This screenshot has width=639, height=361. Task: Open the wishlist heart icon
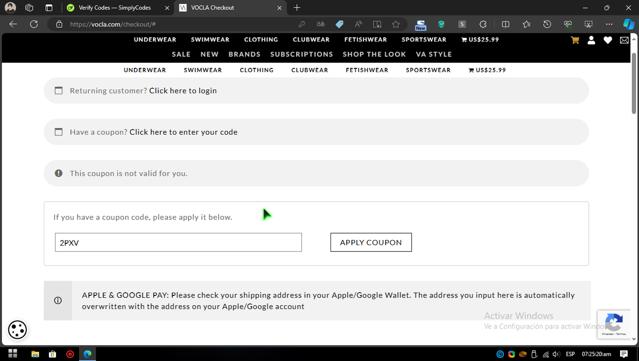point(608,40)
